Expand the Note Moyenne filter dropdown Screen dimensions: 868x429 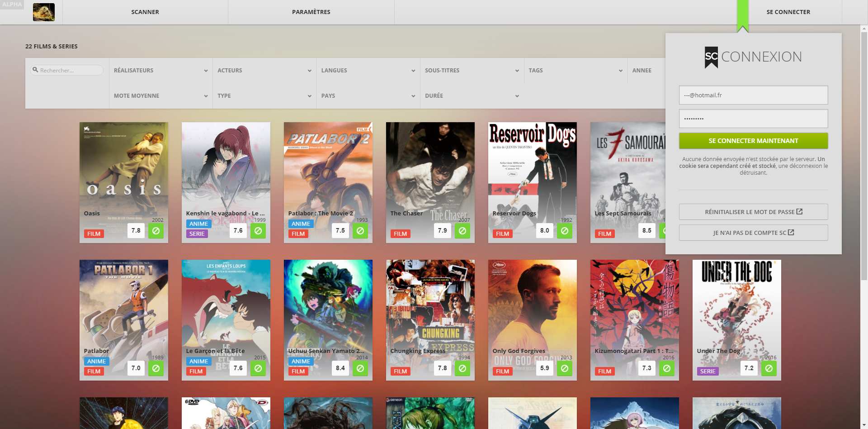pos(160,96)
